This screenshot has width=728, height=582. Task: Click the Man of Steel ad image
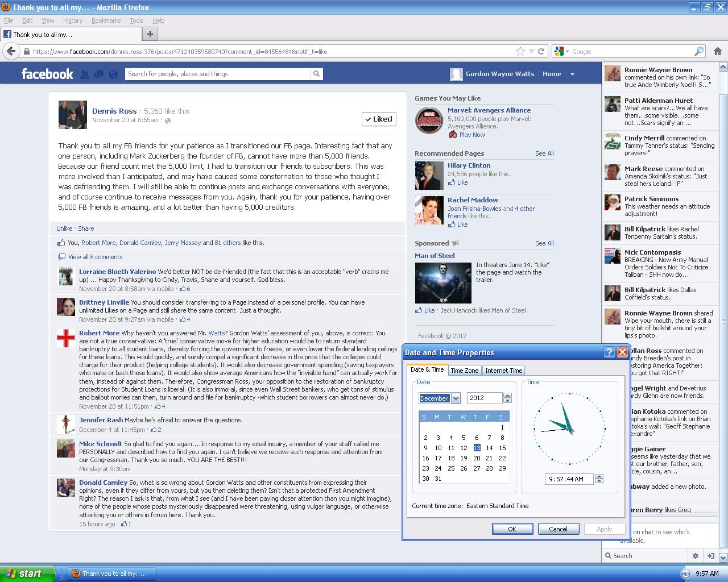(443, 282)
